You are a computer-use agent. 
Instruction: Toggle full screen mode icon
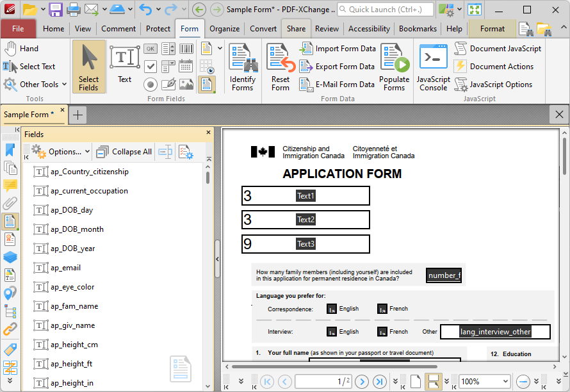click(475, 10)
